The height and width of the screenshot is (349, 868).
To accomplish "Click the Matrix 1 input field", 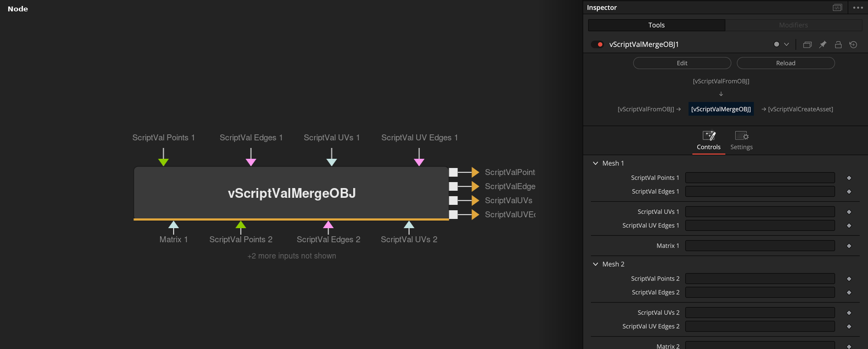I will (x=760, y=246).
